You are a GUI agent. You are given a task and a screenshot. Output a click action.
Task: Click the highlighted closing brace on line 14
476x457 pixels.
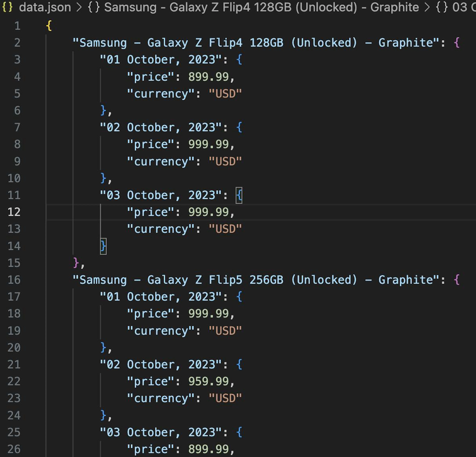coord(103,246)
